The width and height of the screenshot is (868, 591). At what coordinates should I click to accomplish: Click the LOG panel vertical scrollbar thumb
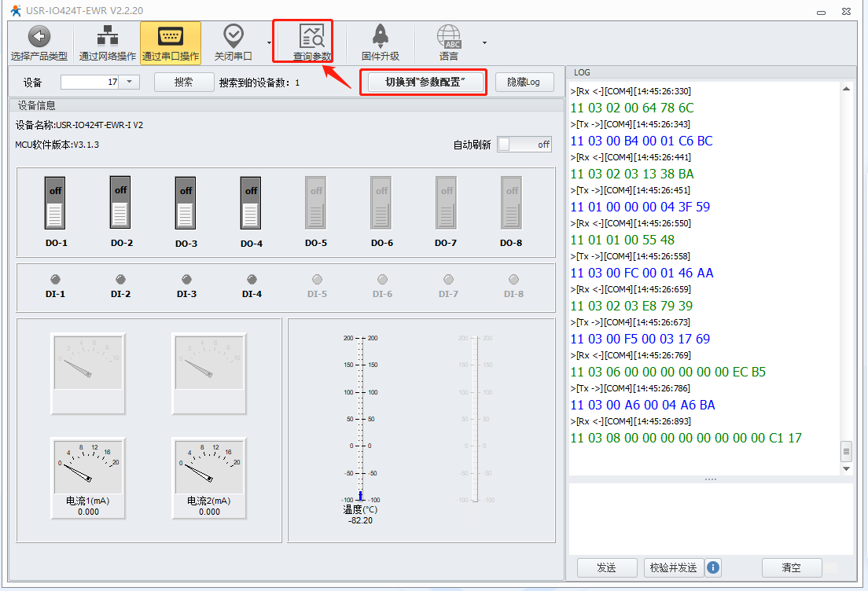click(846, 451)
